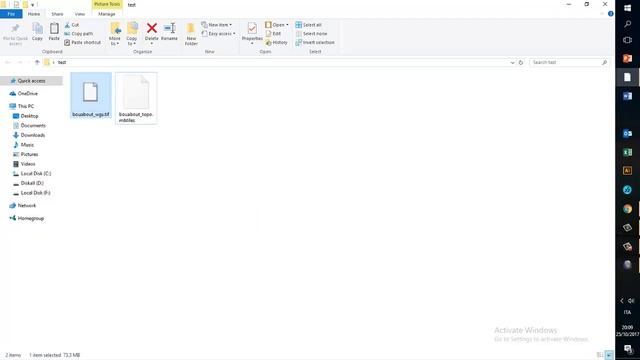Image resolution: width=640 pixels, height=360 pixels.
Task: Select the bouabout_wgs.tif file
Action: tap(91, 96)
